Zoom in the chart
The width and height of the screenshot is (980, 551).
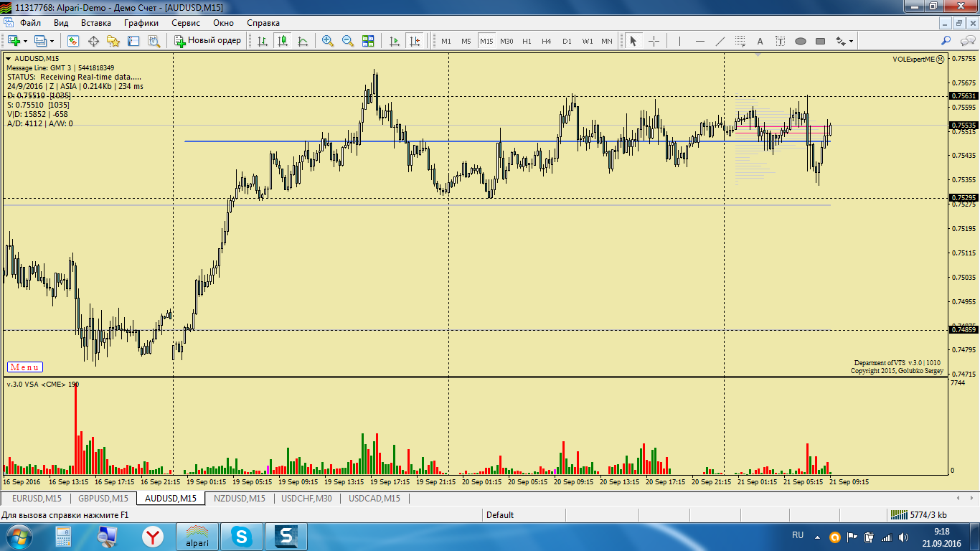click(x=328, y=41)
